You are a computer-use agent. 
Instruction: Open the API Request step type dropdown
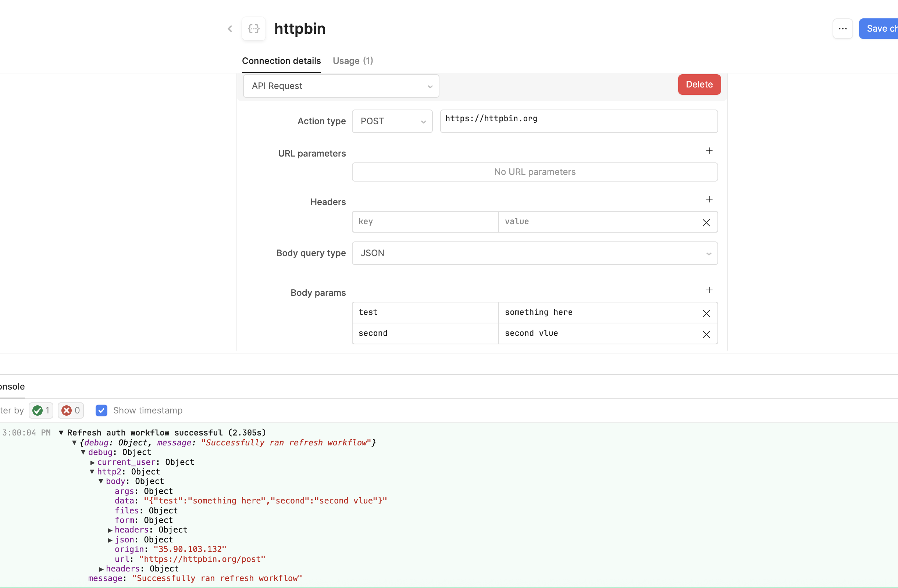[x=341, y=86]
